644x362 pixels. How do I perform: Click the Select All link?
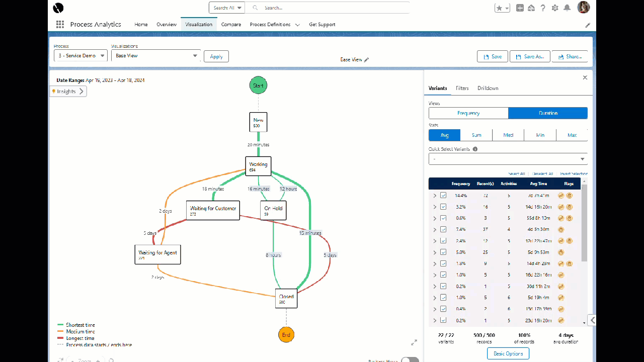click(x=516, y=174)
